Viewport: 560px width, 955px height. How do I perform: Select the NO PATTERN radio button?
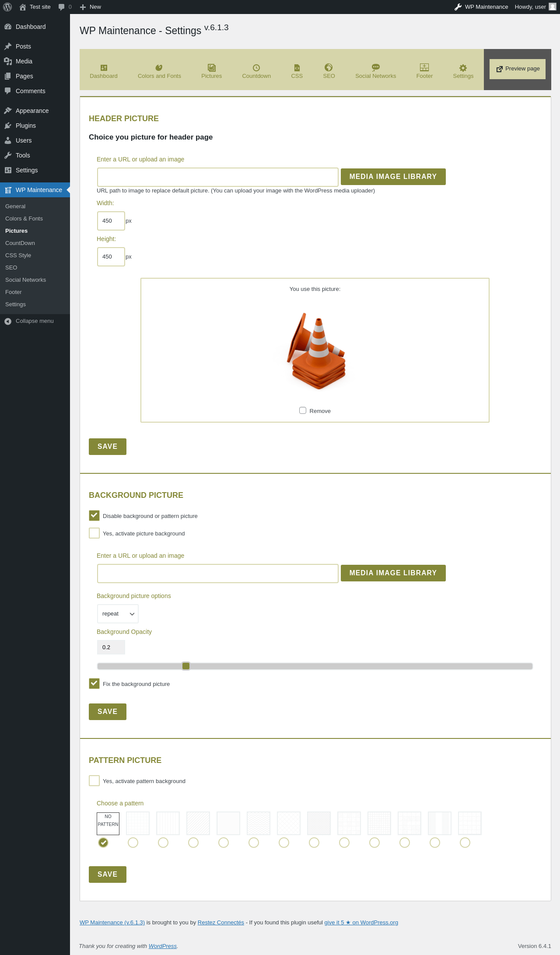tap(103, 843)
